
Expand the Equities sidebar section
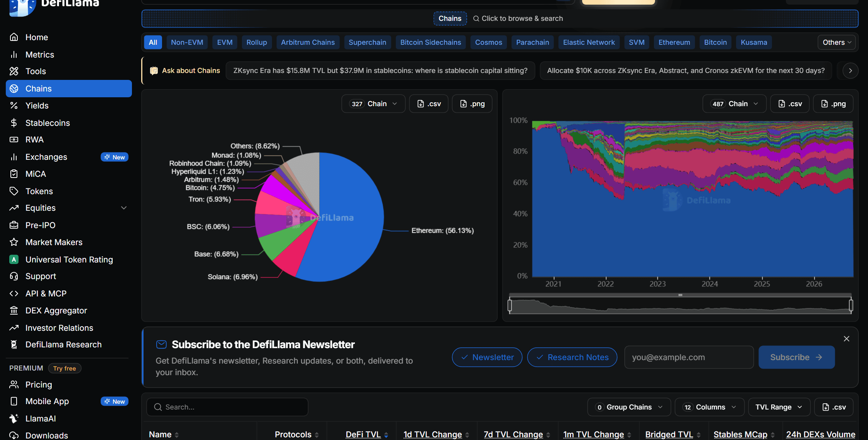(x=124, y=208)
